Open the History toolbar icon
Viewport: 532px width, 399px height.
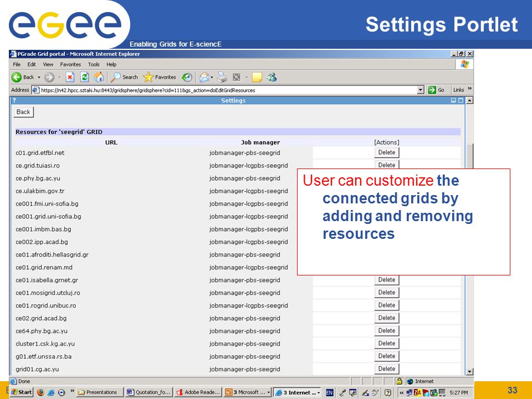pos(187,78)
